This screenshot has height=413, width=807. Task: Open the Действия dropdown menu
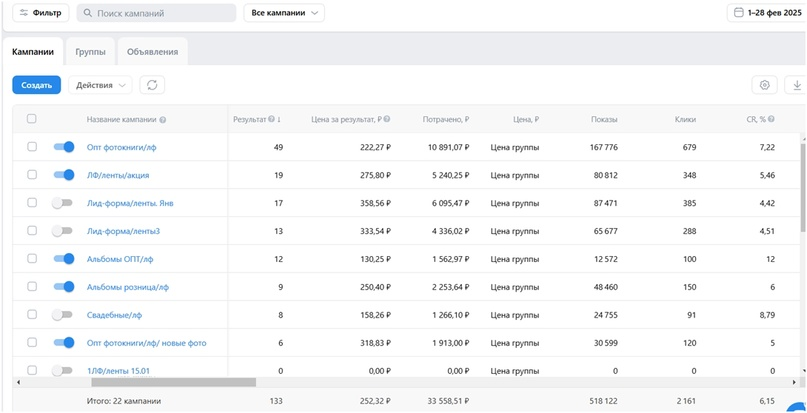pyautogui.click(x=102, y=86)
